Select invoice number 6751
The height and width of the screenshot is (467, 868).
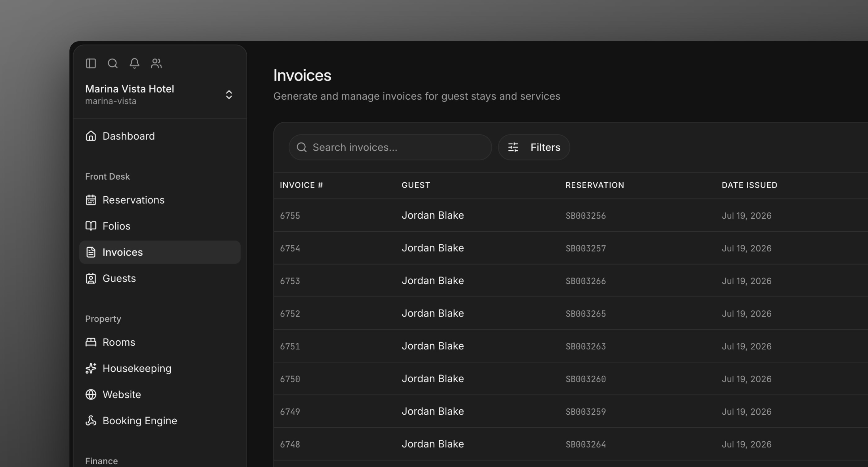point(290,346)
